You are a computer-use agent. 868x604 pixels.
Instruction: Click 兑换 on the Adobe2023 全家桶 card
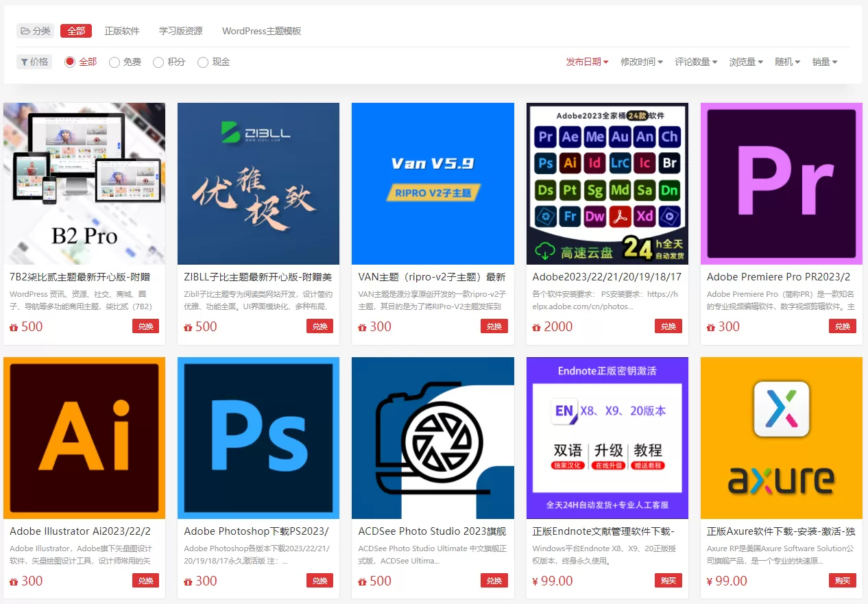pos(668,326)
